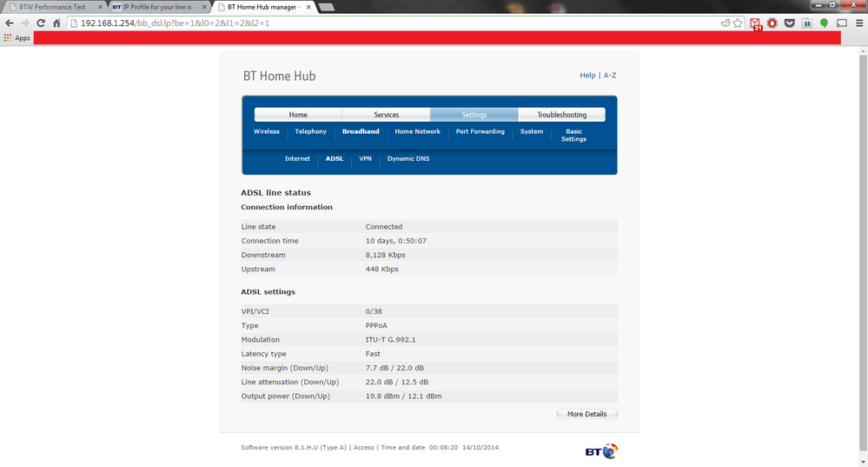Click the Noise margin value 7.7 dB / 22.0 dB
The image size is (868, 467).
[394, 369]
